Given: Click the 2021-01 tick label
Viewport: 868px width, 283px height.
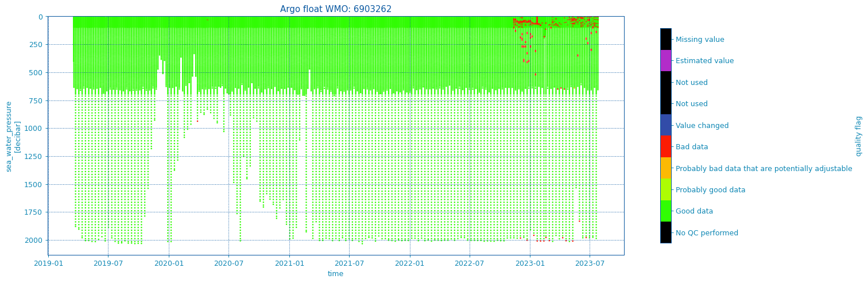Looking at the screenshot, I should click(289, 263).
